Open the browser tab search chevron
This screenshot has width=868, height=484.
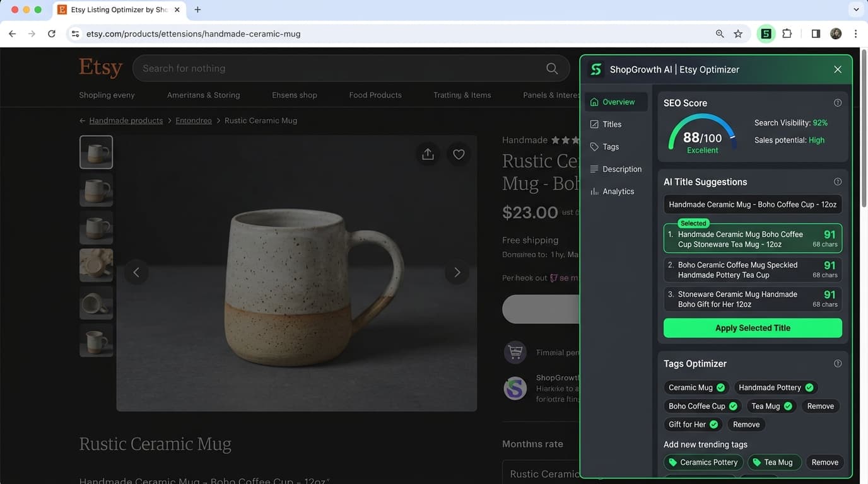pyautogui.click(x=856, y=9)
